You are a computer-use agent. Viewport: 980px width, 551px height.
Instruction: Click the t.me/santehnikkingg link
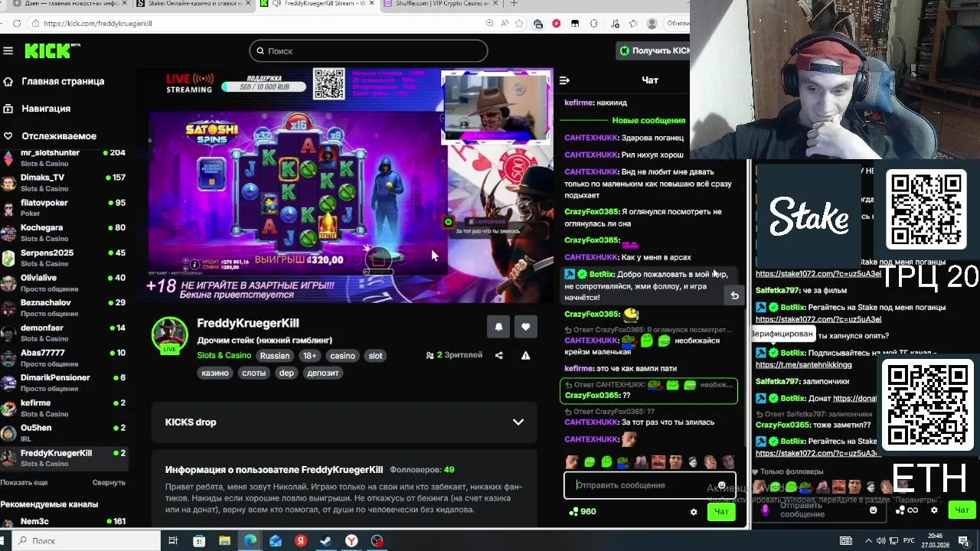coord(803,364)
